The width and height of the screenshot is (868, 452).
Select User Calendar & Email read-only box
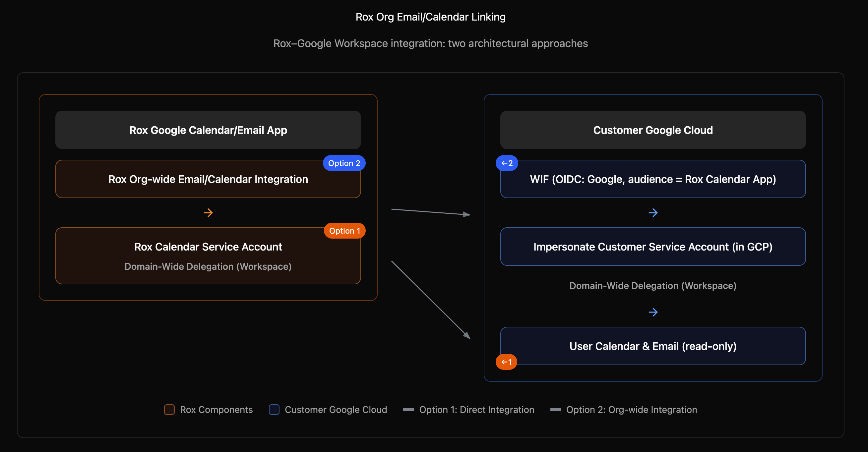point(653,346)
